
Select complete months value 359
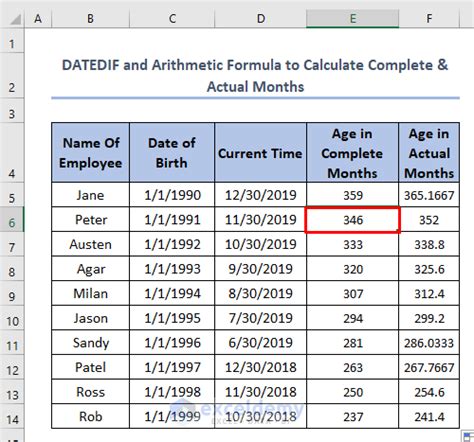pyautogui.click(x=352, y=195)
